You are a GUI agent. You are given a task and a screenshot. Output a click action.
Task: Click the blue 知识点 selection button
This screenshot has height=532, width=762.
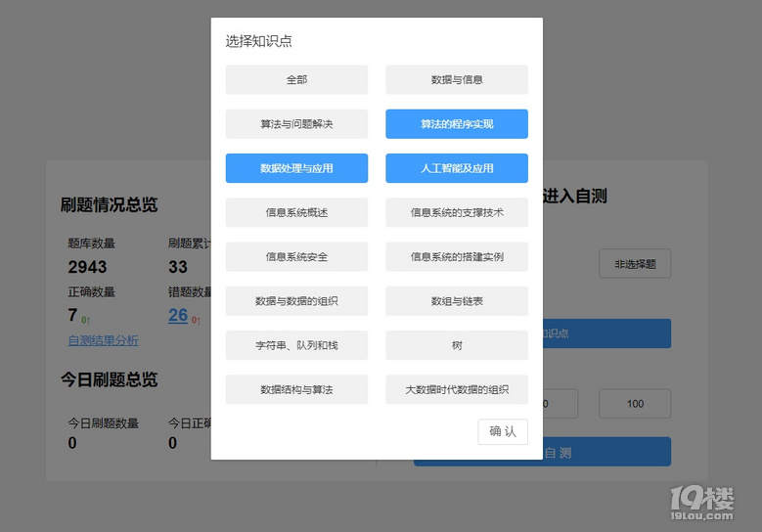tap(606, 333)
